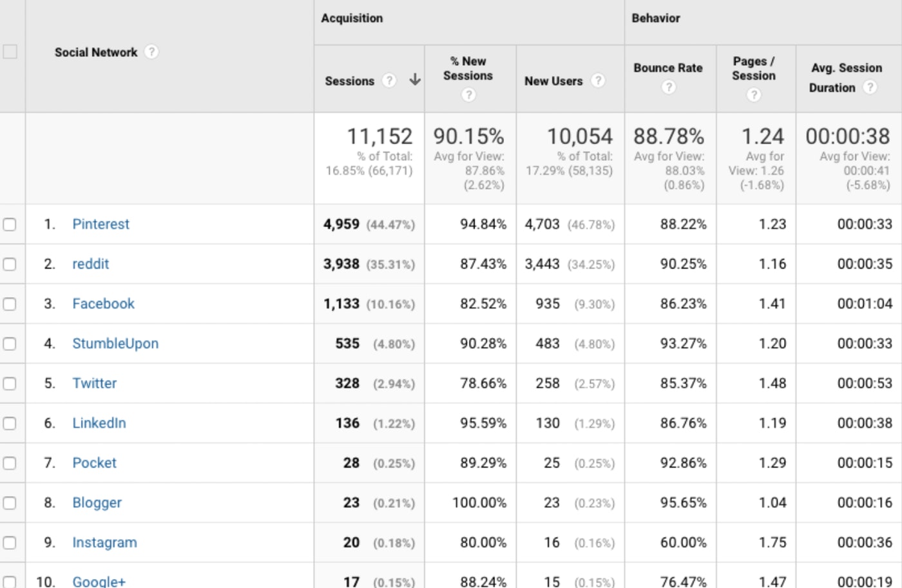This screenshot has height=588, width=902.
Task: Open the Instagram social network link
Action: pos(104,543)
